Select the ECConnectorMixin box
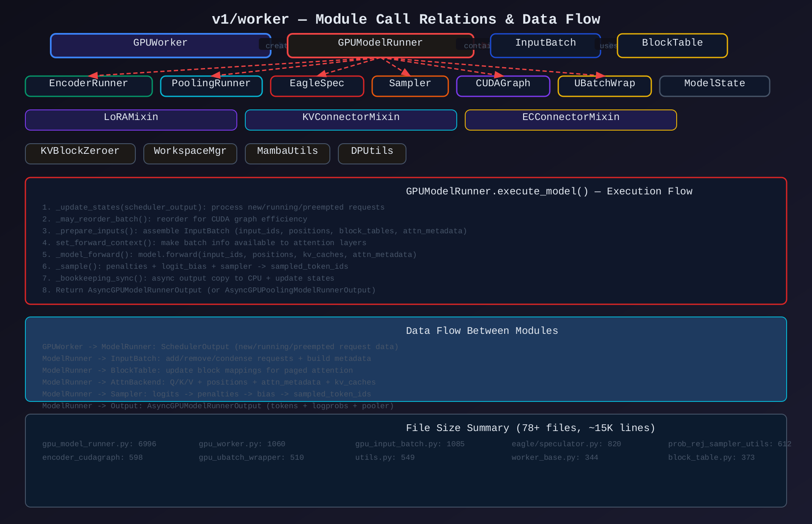The height and width of the screenshot is (524, 812). (x=571, y=120)
